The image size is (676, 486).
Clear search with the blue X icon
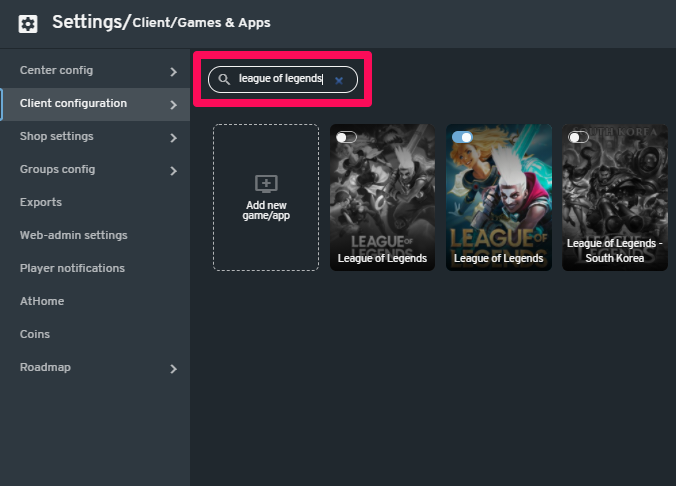pyautogui.click(x=339, y=81)
